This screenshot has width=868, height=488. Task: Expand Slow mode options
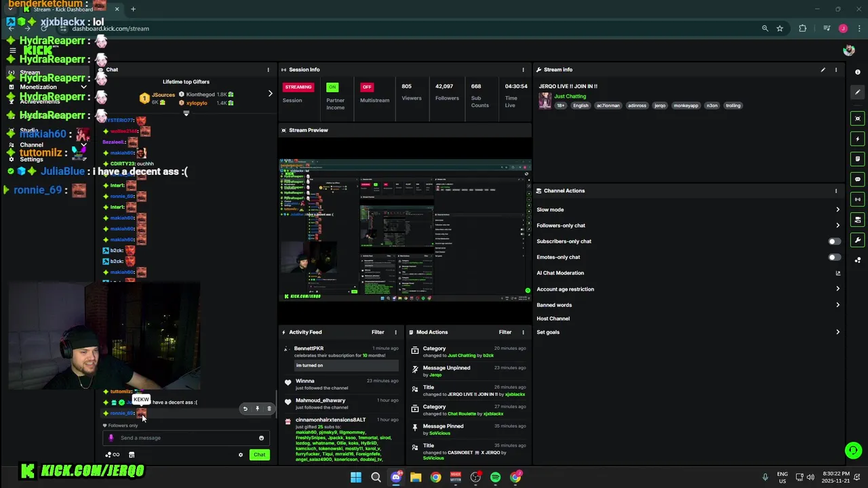pyautogui.click(x=837, y=209)
